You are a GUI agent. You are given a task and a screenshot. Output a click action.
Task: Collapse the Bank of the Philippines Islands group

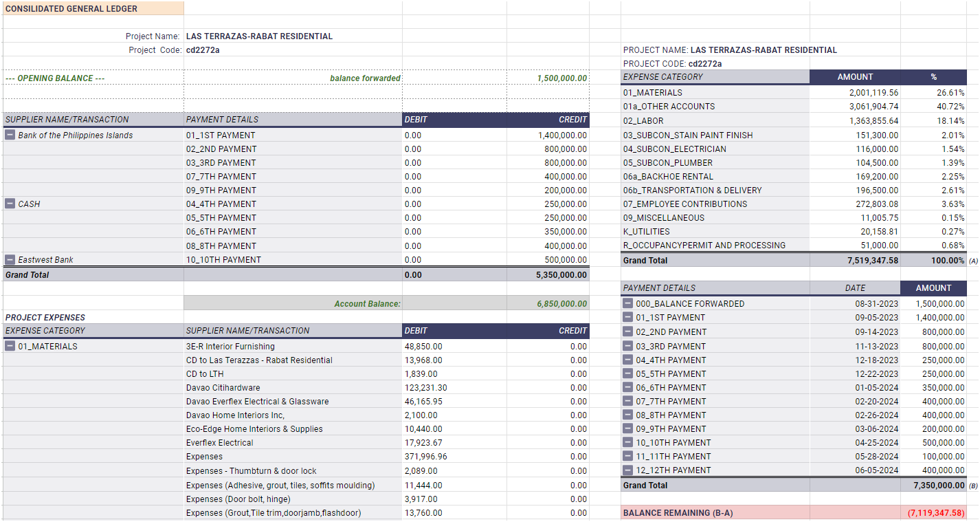click(10, 135)
